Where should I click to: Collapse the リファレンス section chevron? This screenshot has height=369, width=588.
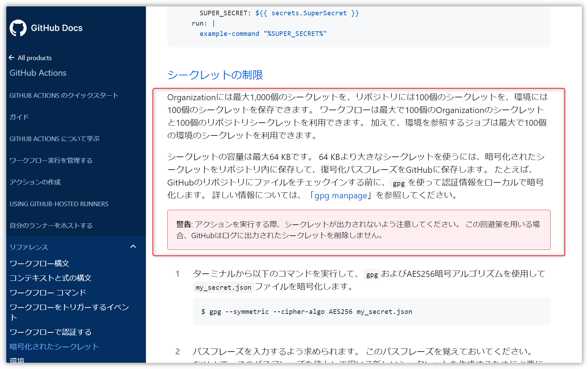(133, 247)
